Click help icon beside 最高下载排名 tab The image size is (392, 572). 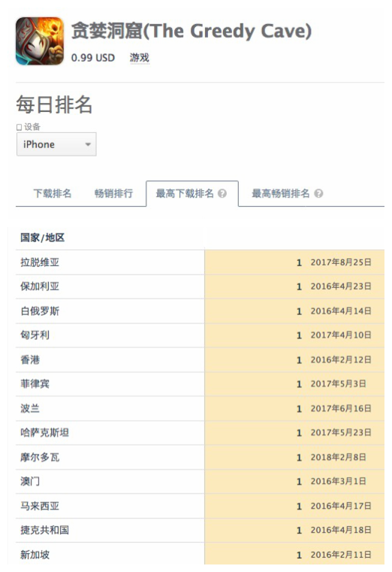point(222,193)
